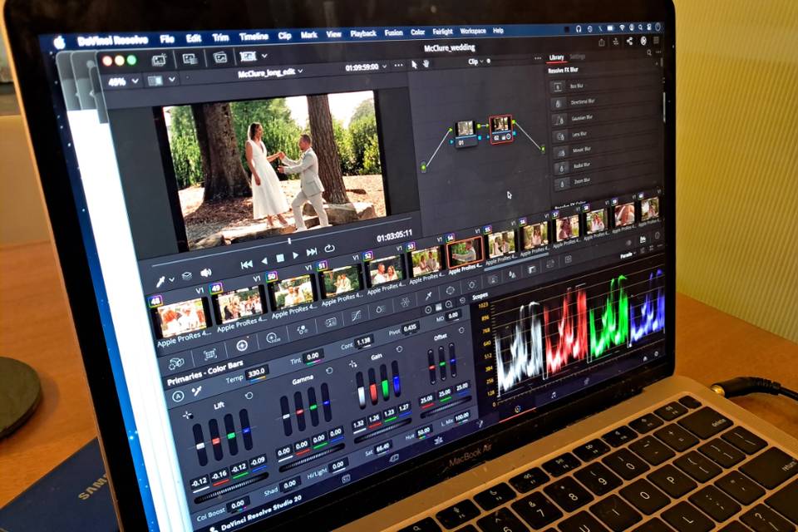Open the clips toolbar button dropdown arrow
Viewport: 798px width, 532px height.
(264, 56)
